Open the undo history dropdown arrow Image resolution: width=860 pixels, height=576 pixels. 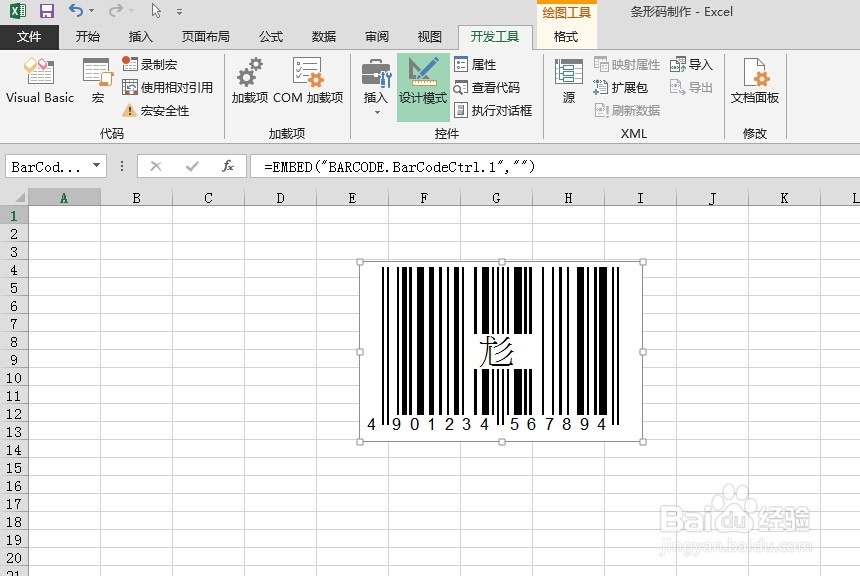click(x=92, y=11)
